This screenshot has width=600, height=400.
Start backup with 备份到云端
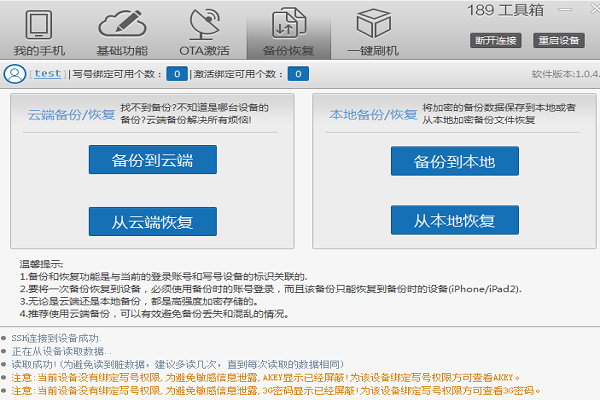coord(153,160)
